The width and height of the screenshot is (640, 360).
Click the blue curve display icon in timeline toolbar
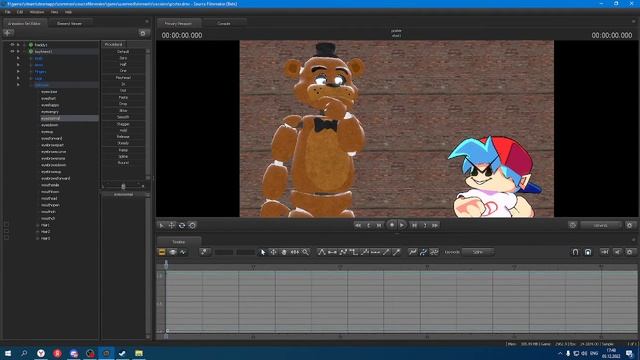coord(423,252)
